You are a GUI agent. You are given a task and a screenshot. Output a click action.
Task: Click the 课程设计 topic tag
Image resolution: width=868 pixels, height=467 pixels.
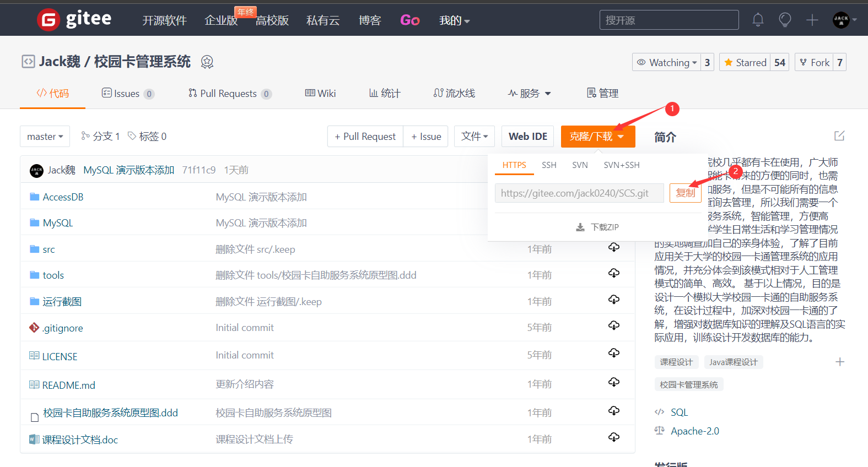pyautogui.click(x=676, y=362)
